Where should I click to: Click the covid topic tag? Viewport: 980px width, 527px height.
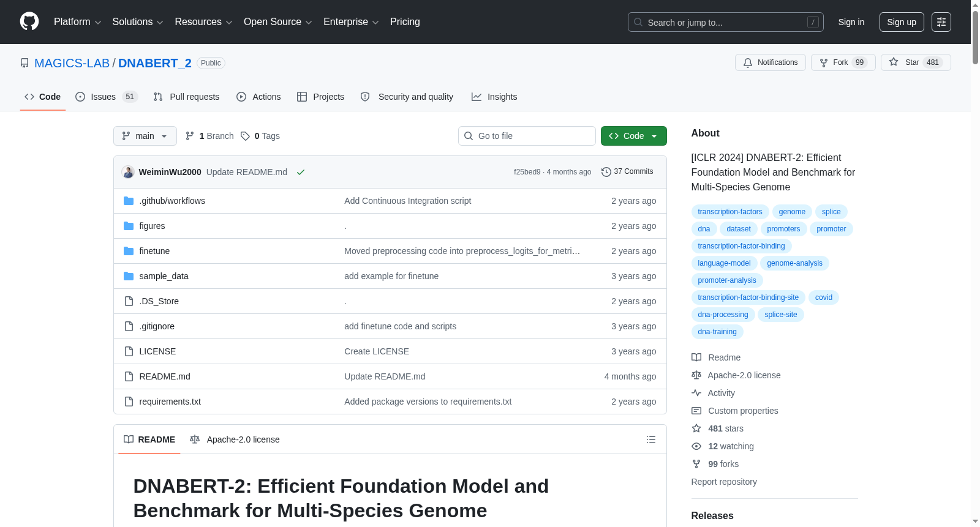click(x=824, y=297)
